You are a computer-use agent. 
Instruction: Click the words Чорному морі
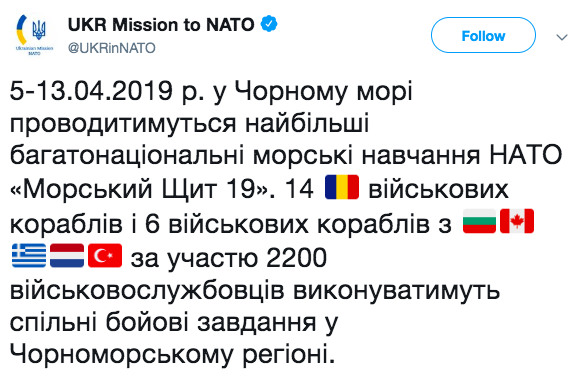coord(324,91)
